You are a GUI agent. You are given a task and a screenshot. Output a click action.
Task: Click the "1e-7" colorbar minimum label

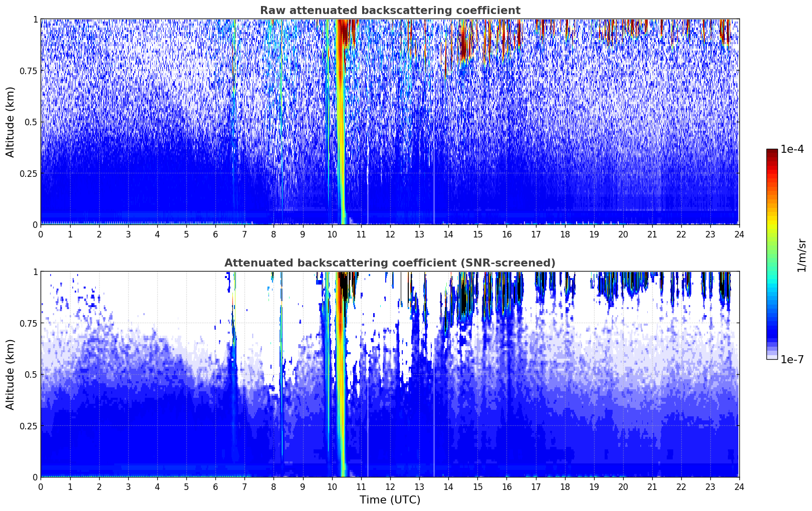[792, 359]
